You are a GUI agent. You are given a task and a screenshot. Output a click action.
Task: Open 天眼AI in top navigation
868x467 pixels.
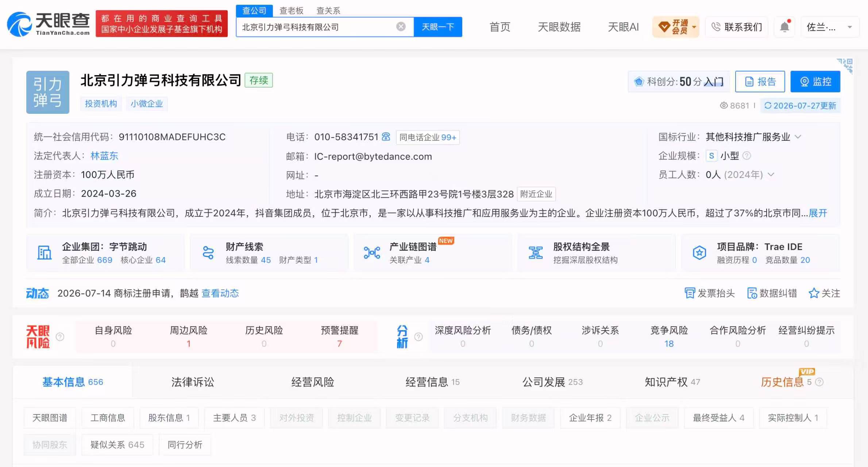coord(623,27)
